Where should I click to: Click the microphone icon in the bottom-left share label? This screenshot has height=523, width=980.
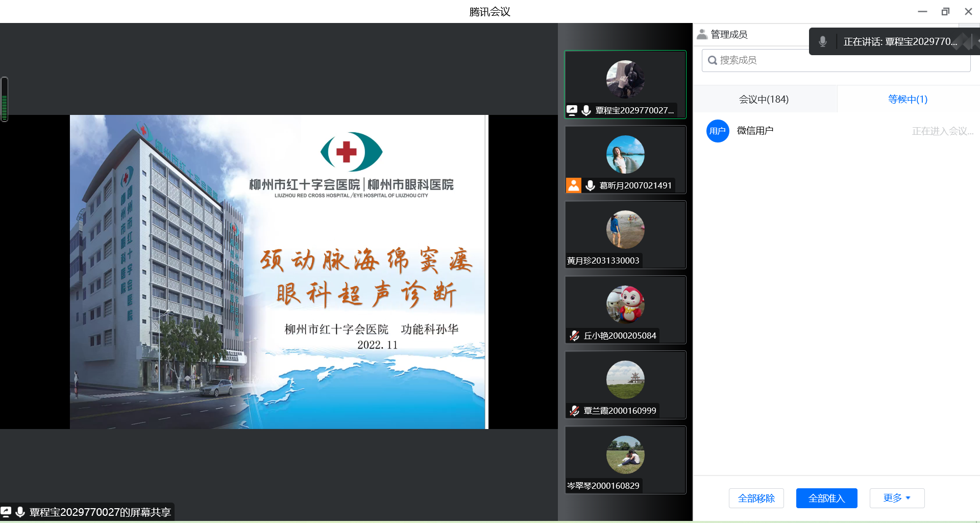click(x=20, y=512)
